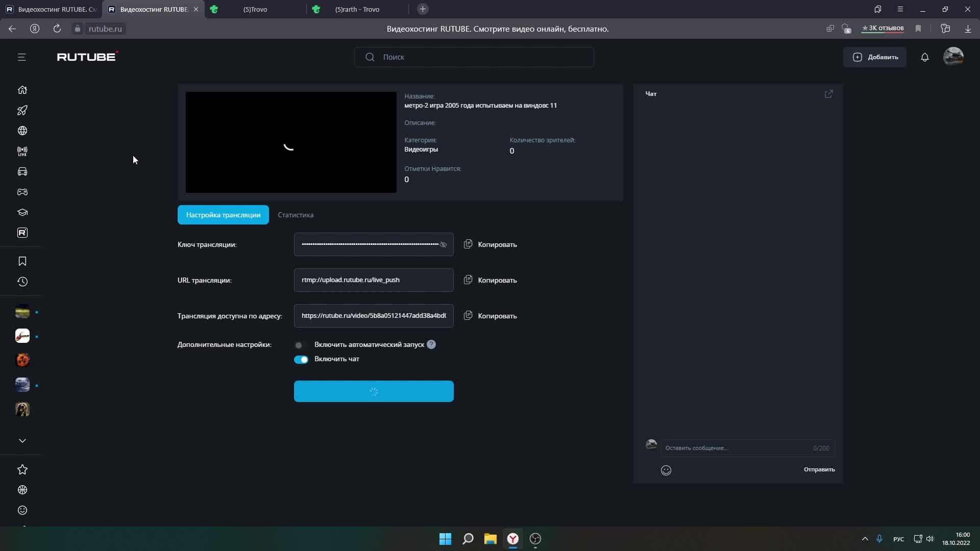
Task: Click the rocket trending icon
Action: click(22, 110)
